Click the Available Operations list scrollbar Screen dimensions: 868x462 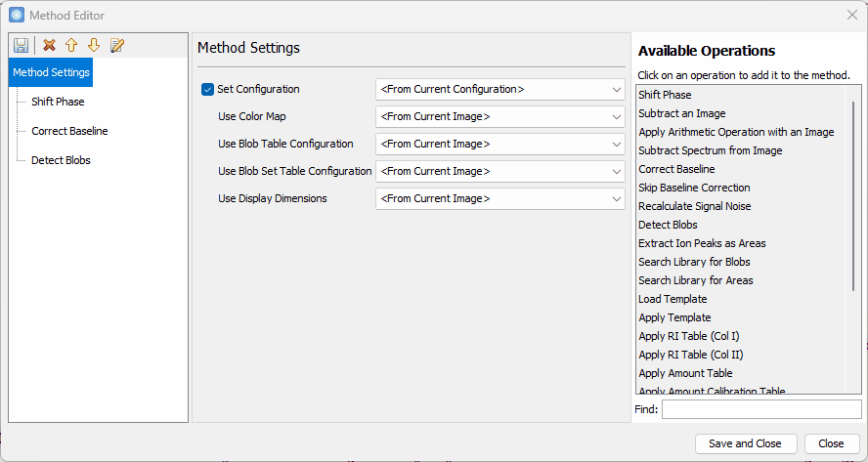[x=853, y=195]
